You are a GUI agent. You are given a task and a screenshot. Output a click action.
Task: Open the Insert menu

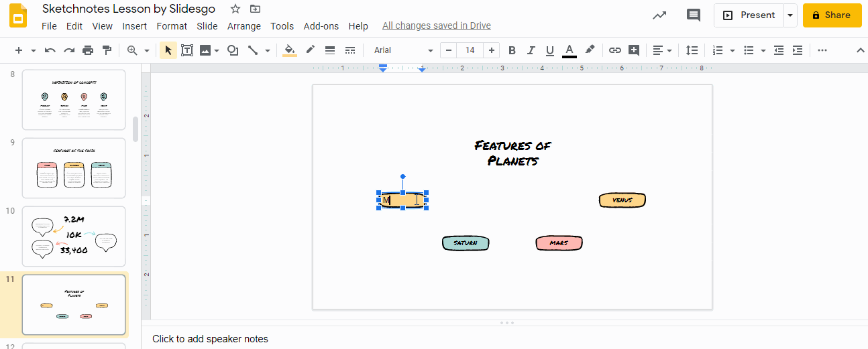[135, 26]
